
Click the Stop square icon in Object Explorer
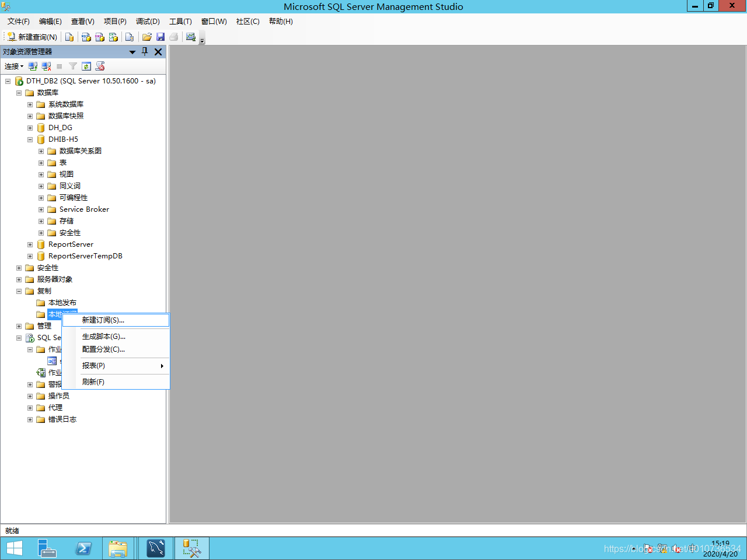coord(60,66)
